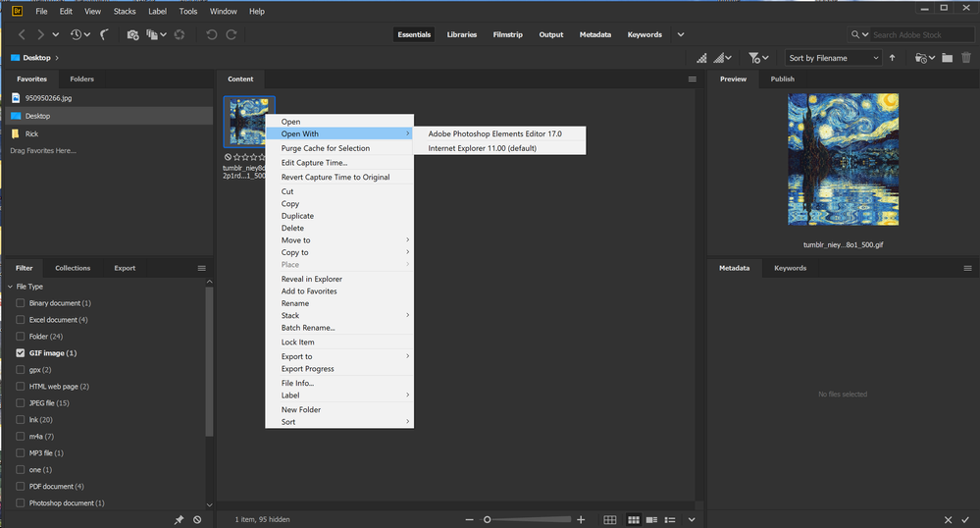Select Desktop in Favorites
Screen dimensions: 980x528
point(109,116)
